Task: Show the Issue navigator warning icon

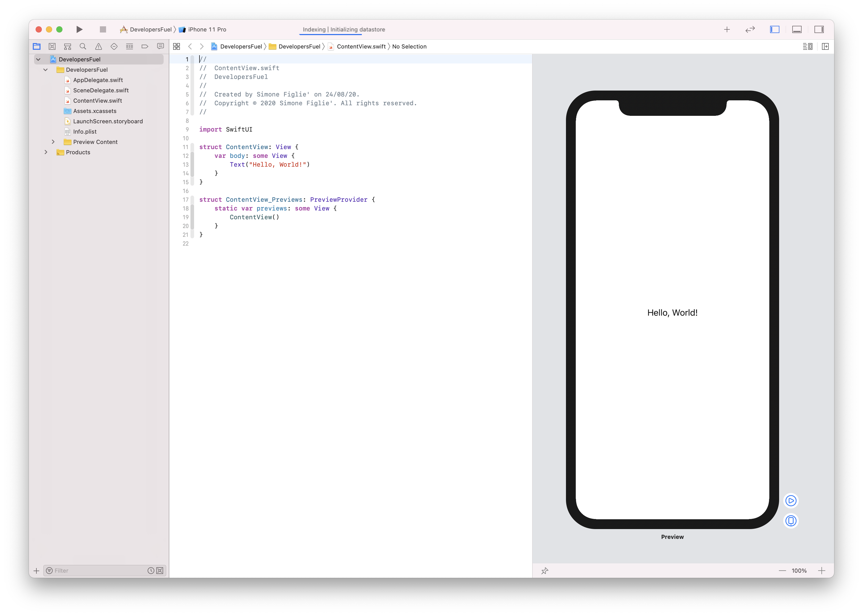Action: point(99,46)
